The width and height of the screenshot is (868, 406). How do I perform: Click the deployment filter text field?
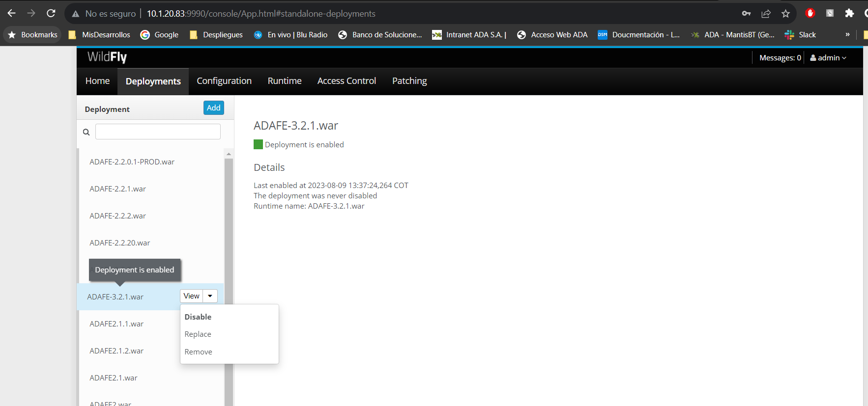point(158,132)
